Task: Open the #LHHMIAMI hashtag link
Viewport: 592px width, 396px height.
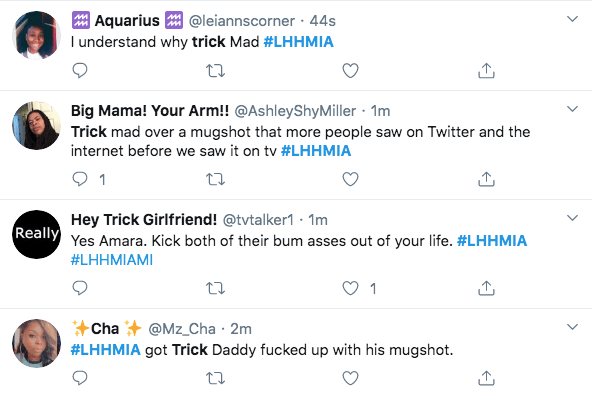Action: point(112,260)
